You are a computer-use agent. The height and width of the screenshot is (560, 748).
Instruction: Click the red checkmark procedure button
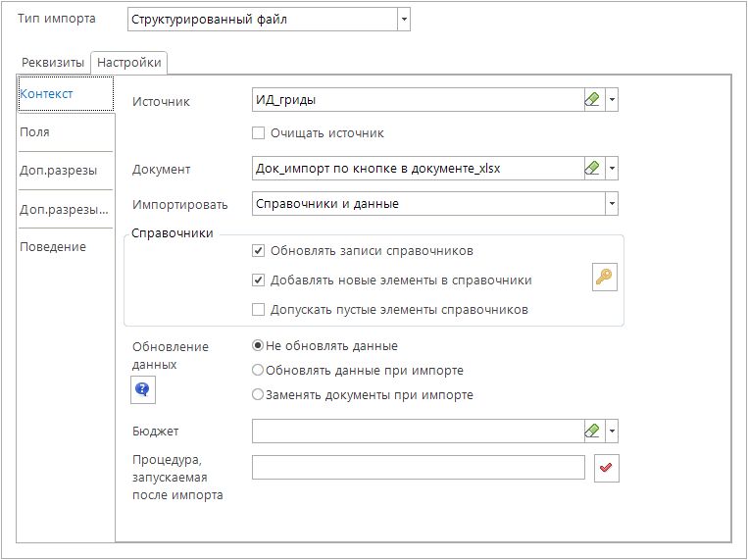(x=606, y=469)
